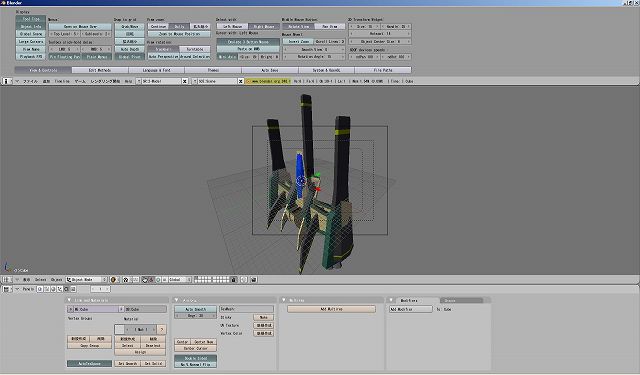Screen dimensions: 640x375
Task: Collapse the Mesh panel
Action: 177,300
